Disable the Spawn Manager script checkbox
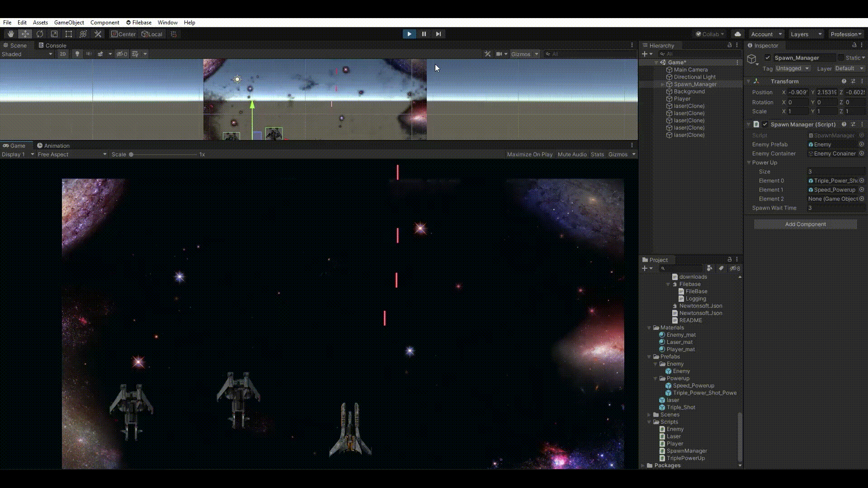 (765, 124)
